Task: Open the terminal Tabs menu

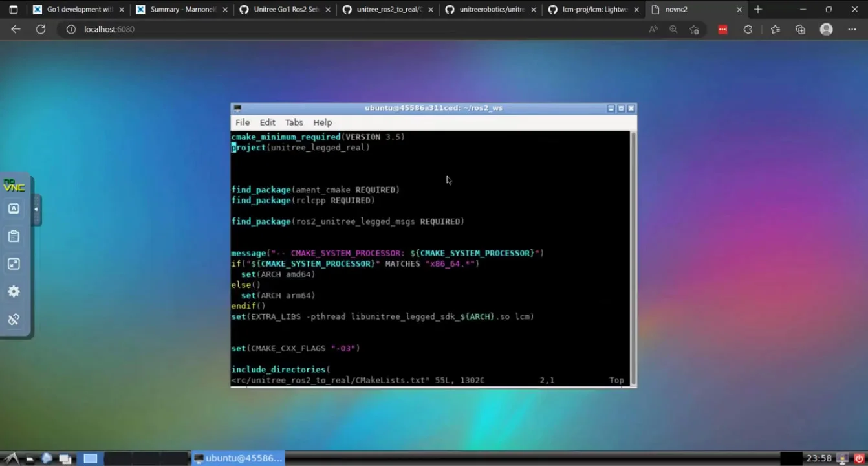Action: (x=294, y=122)
